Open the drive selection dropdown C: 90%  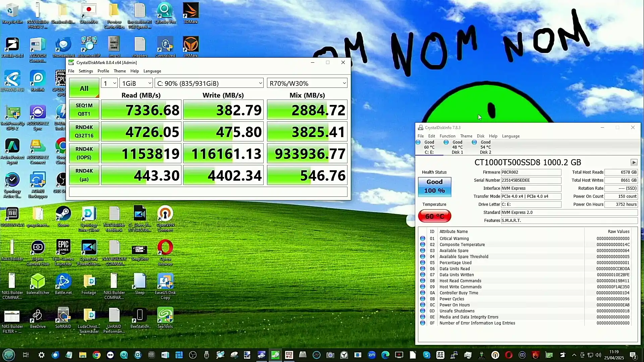209,83
